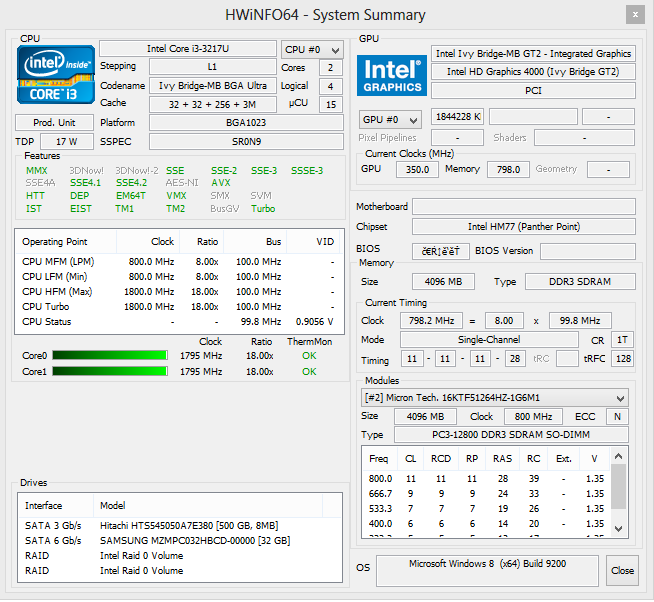Click the MMX feature label
The width and height of the screenshot is (654, 602).
(x=37, y=171)
